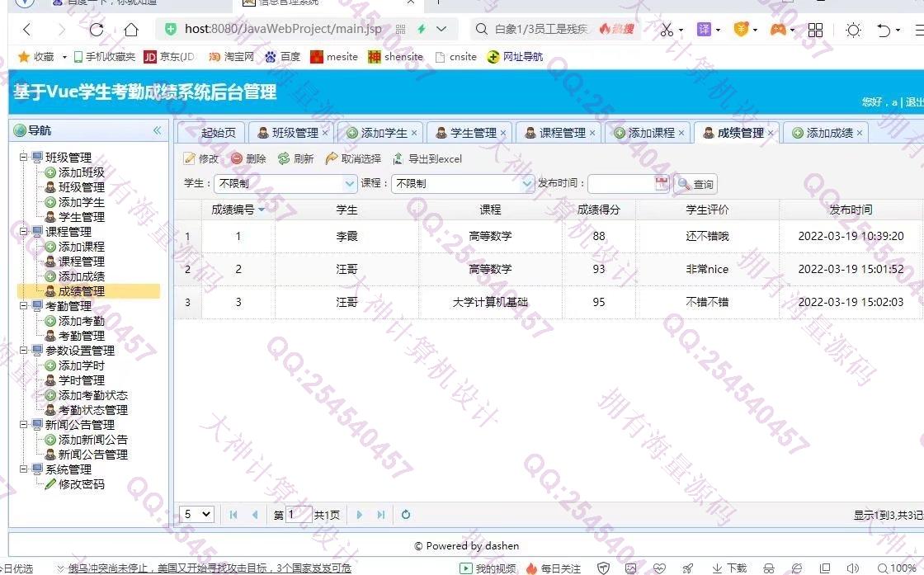Open the 淘宝网 bookmark

(x=231, y=57)
